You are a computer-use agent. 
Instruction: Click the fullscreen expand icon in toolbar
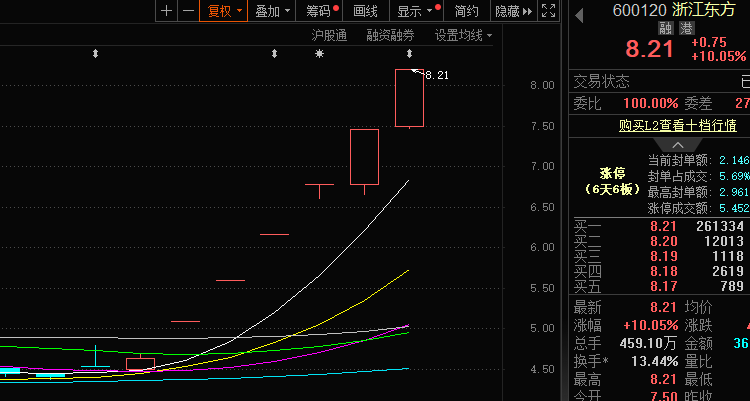click(x=547, y=11)
